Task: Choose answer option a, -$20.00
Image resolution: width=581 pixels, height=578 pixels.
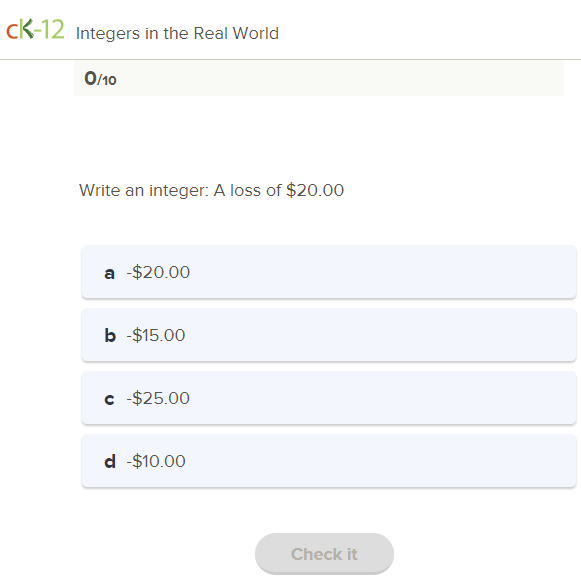Action: click(x=329, y=272)
